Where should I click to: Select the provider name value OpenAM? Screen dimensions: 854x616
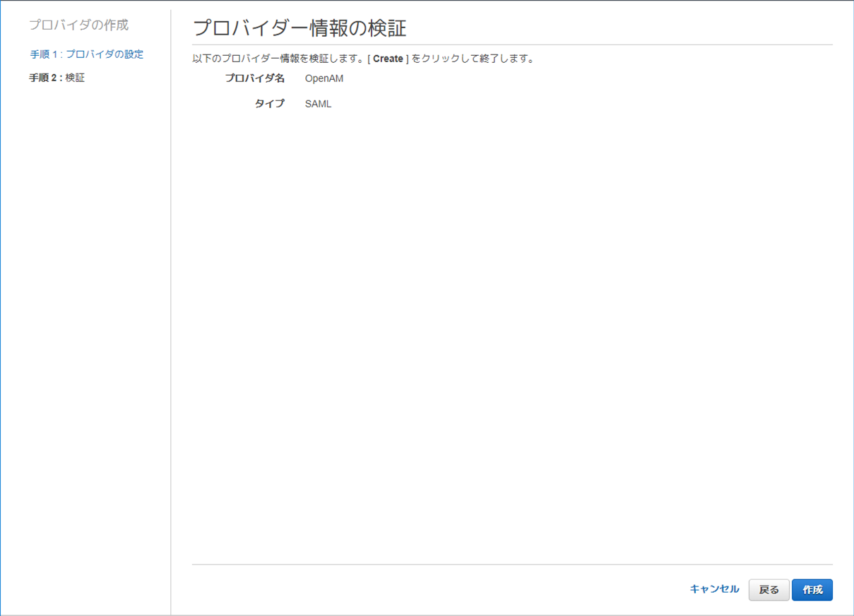click(323, 78)
